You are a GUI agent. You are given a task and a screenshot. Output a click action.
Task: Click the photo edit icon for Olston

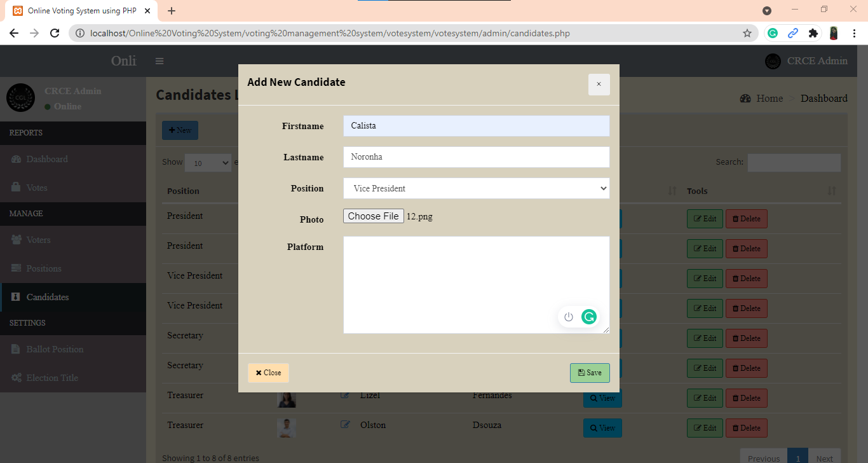pos(345,425)
